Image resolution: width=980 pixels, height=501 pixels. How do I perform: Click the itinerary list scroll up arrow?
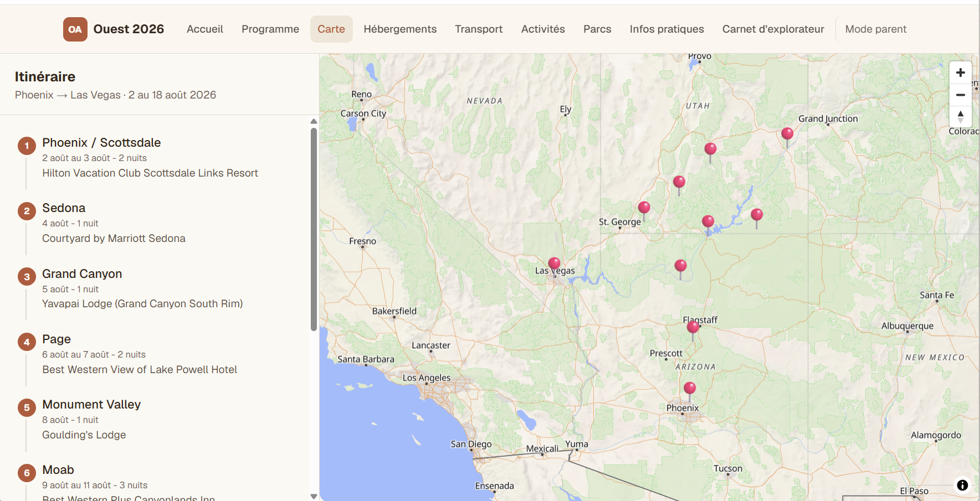point(314,121)
